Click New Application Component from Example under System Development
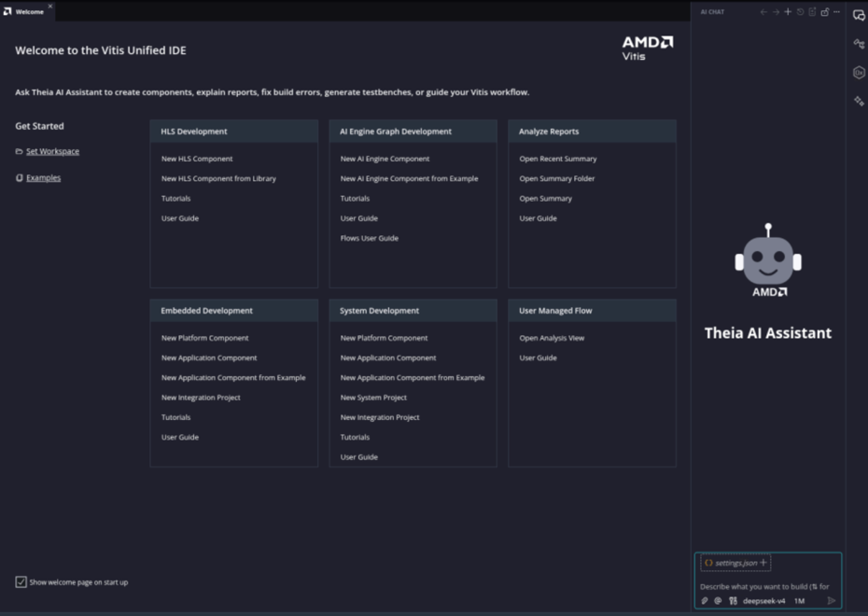 [x=413, y=378]
